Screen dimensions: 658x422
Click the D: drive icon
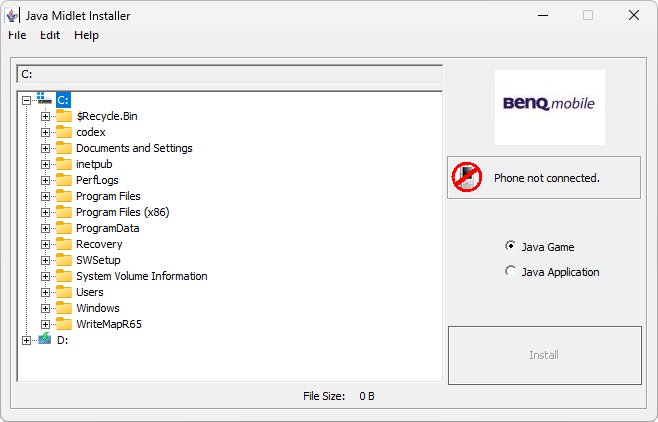click(44, 339)
